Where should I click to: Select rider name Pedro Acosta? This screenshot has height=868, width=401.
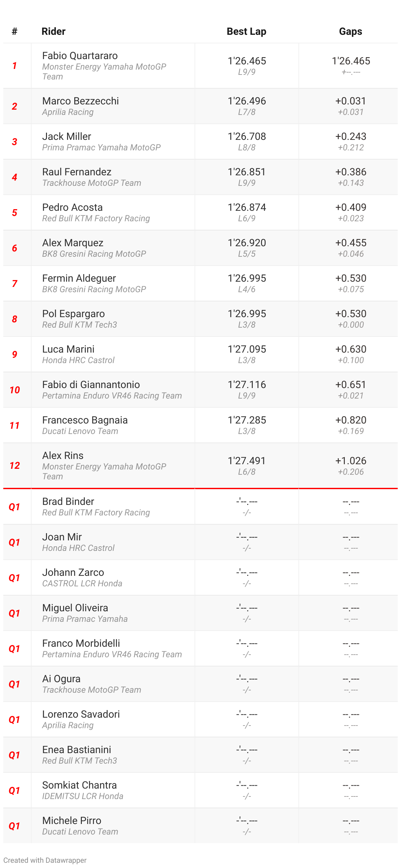pyautogui.click(x=72, y=207)
